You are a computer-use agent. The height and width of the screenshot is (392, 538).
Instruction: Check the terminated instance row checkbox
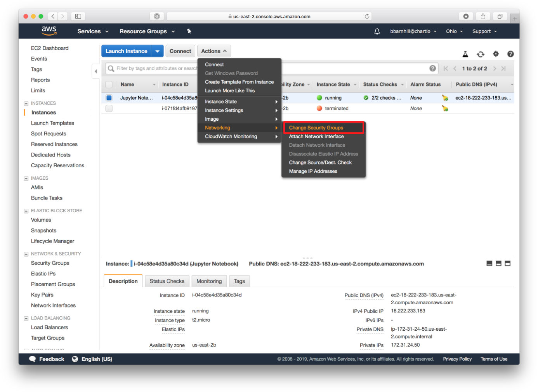(x=109, y=108)
